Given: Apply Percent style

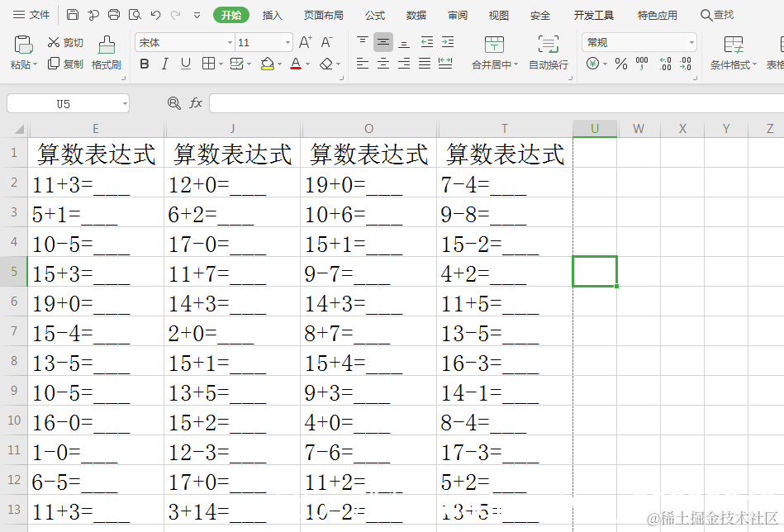Looking at the screenshot, I should [621, 64].
